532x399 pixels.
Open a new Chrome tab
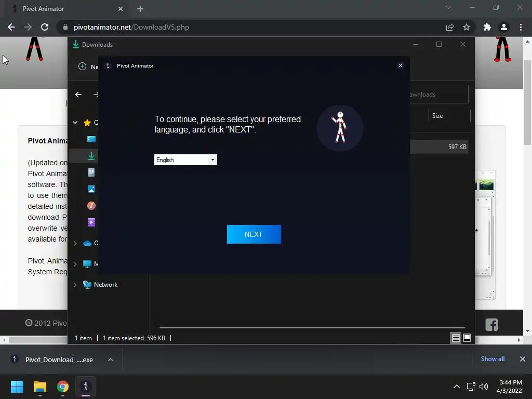pyautogui.click(x=140, y=9)
